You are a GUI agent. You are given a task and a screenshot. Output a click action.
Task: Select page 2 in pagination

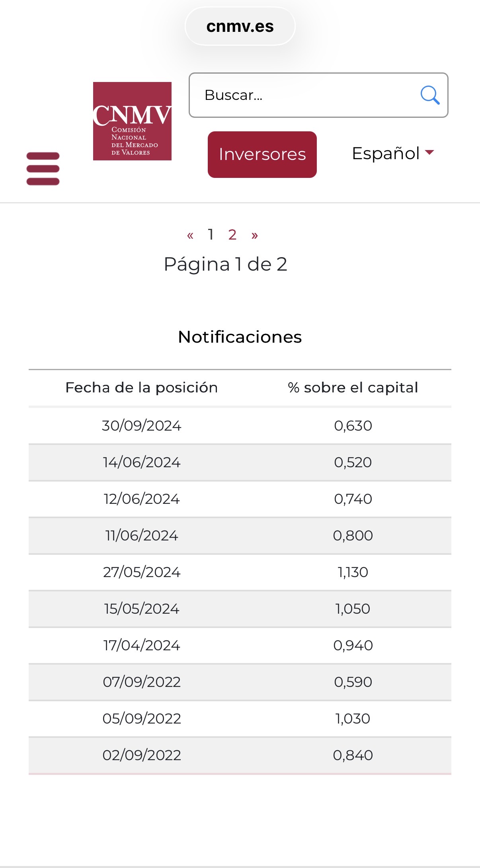click(232, 235)
